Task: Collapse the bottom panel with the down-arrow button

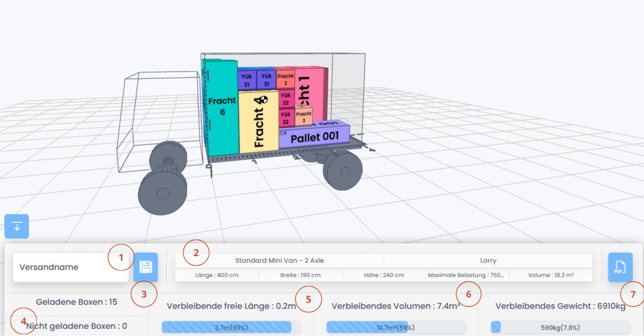Action: (17, 226)
